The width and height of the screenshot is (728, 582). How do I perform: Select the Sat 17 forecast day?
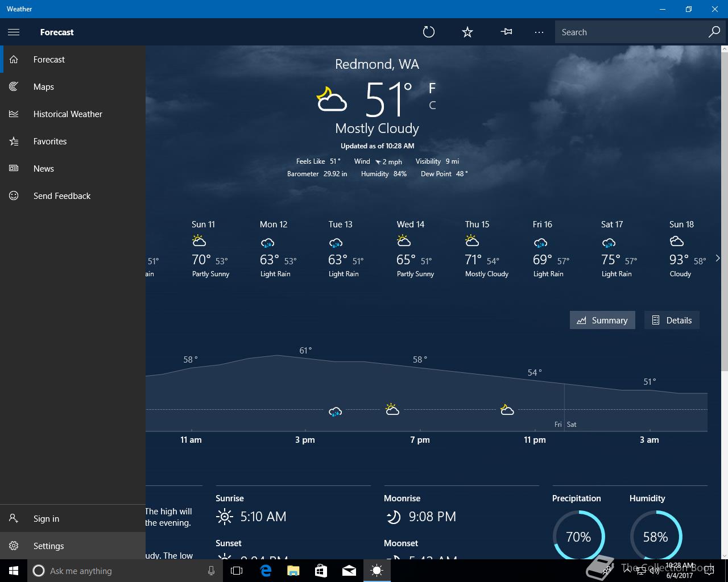(x=620, y=249)
